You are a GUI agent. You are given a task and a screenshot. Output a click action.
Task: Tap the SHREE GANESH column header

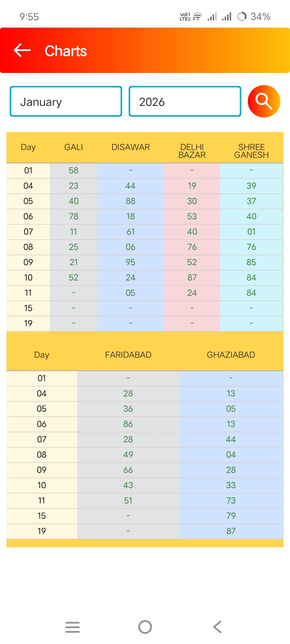[x=251, y=151]
